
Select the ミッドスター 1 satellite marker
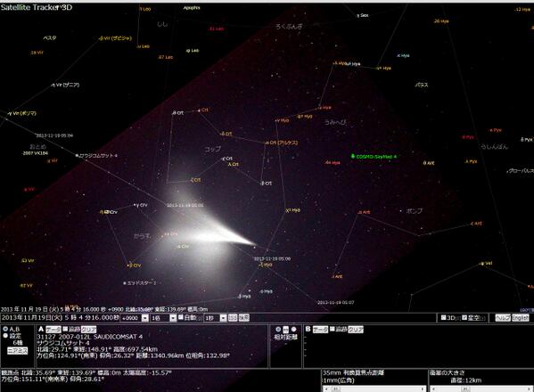tap(125, 283)
